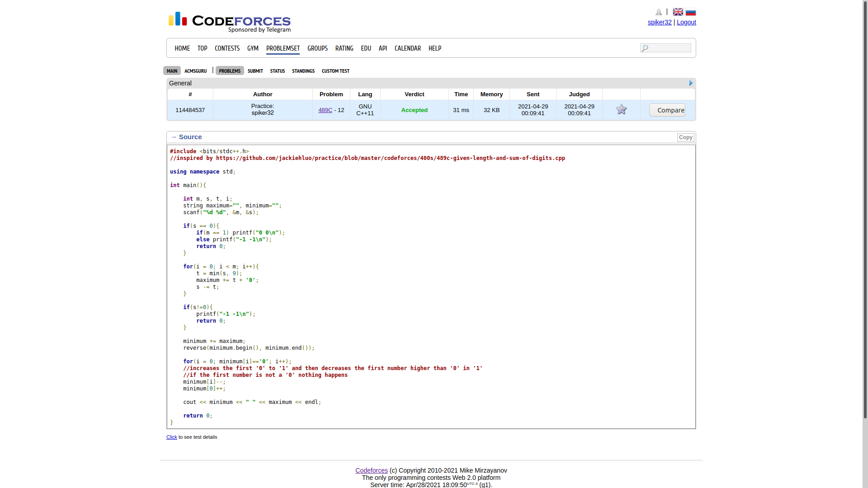Switch language with the English flag

[x=678, y=12]
